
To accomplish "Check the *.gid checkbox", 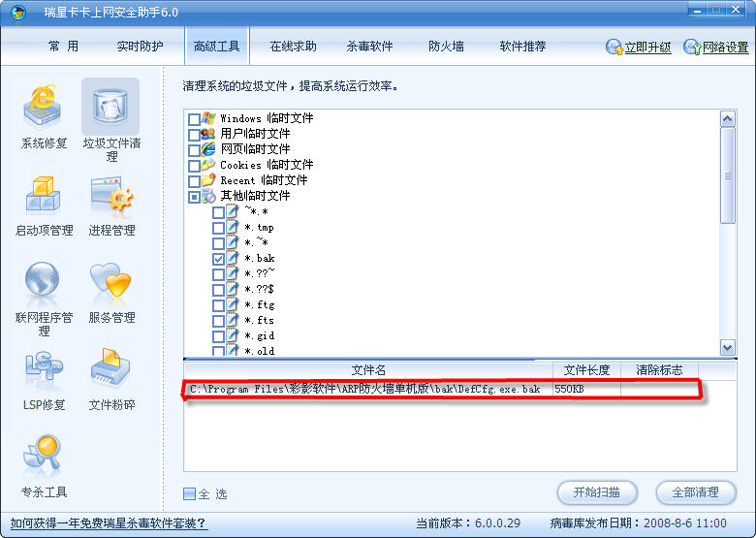I will coord(218,336).
